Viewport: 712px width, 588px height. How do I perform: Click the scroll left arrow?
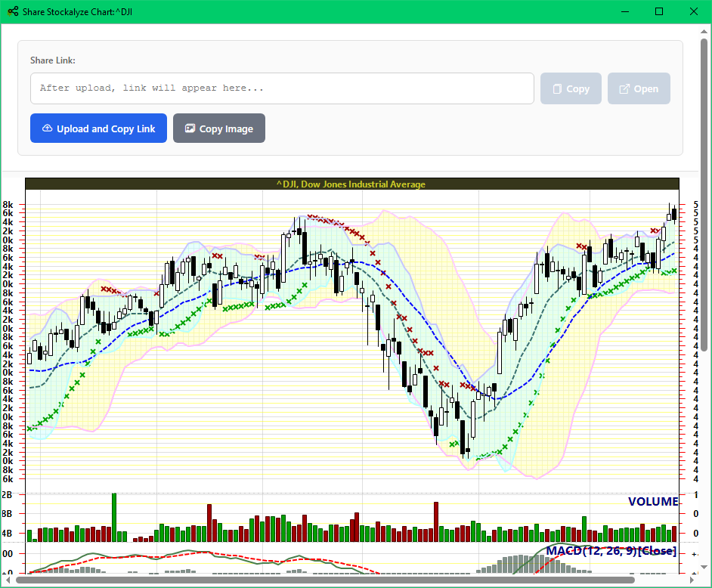tap(8, 580)
